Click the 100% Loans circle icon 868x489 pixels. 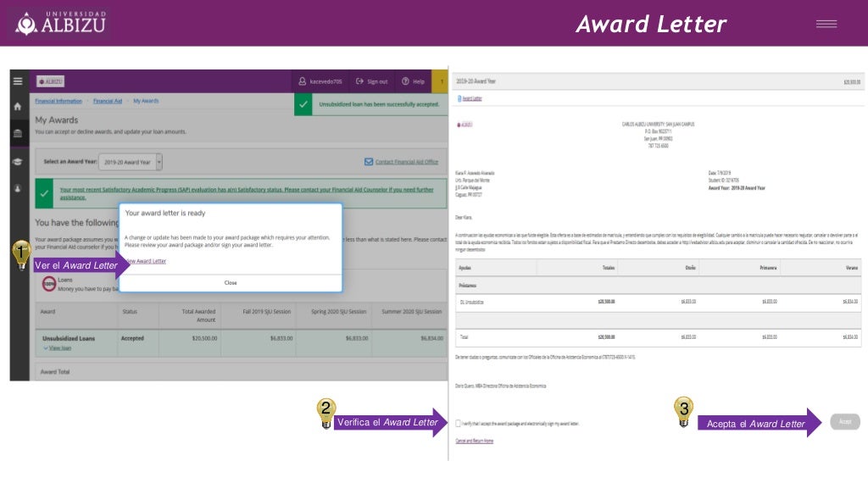[x=49, y=284]
